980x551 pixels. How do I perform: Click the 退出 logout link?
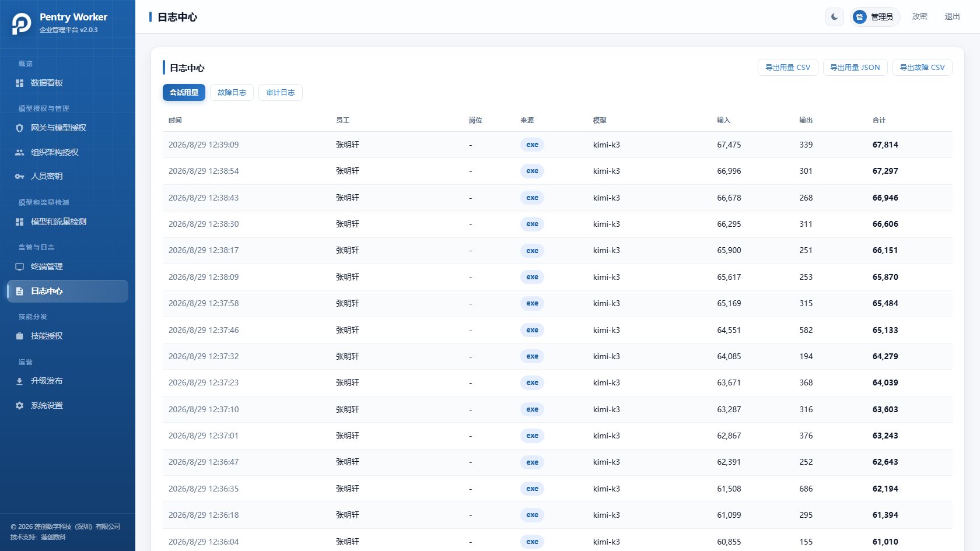click(x=953, y=17)
